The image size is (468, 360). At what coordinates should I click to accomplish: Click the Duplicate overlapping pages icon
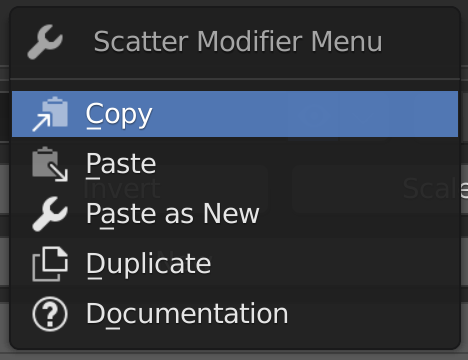tap(50, 264)
